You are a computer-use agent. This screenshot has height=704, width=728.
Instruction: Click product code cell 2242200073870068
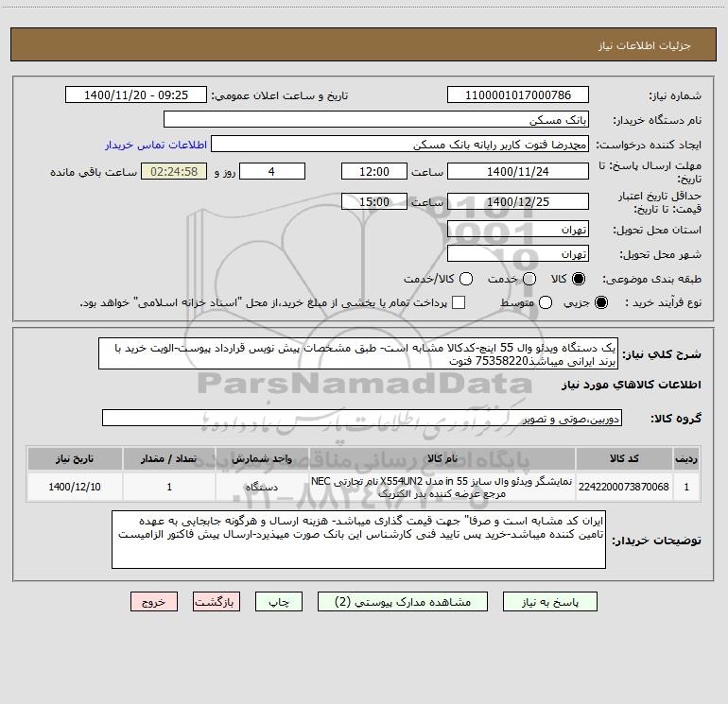coord(624,487)
